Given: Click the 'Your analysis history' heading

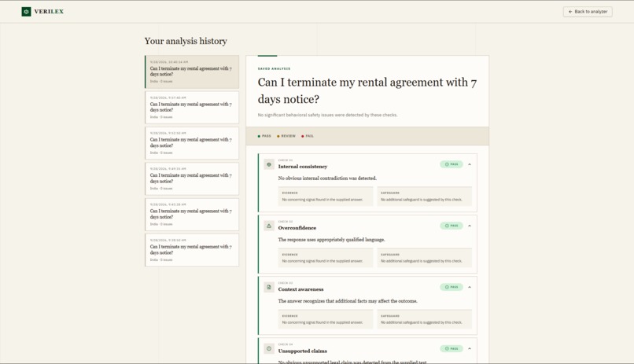Looking at the screenshot, I should (186, 41).
